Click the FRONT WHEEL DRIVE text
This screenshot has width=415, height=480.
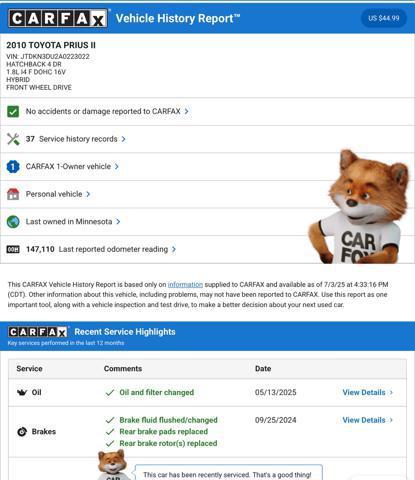click(39, 87)
